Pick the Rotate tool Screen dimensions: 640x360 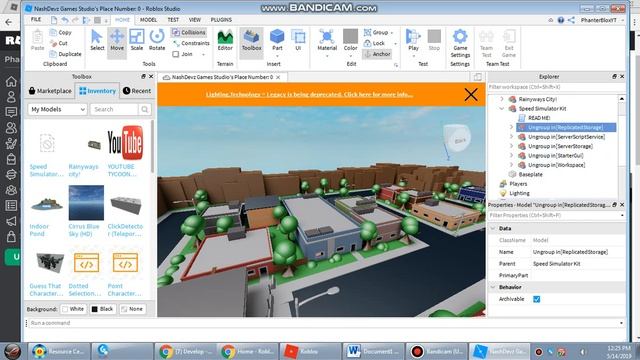pyautogui.click(x=157, y=40)
